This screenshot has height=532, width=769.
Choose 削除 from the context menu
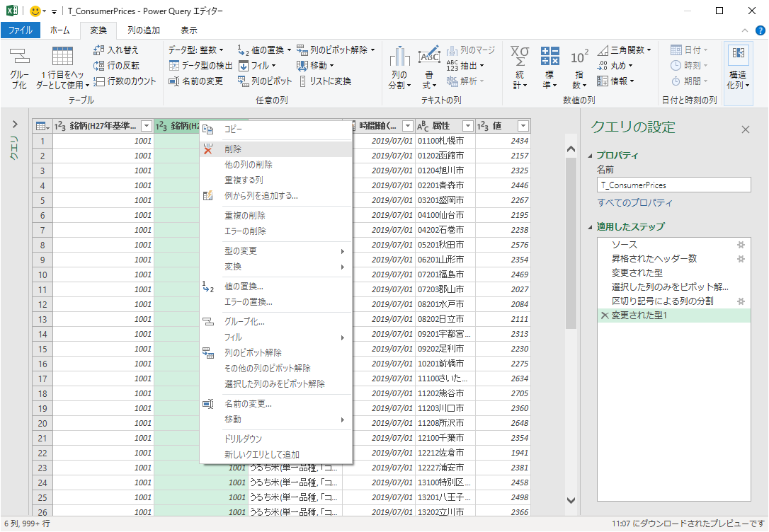click(x=233, y=149)
